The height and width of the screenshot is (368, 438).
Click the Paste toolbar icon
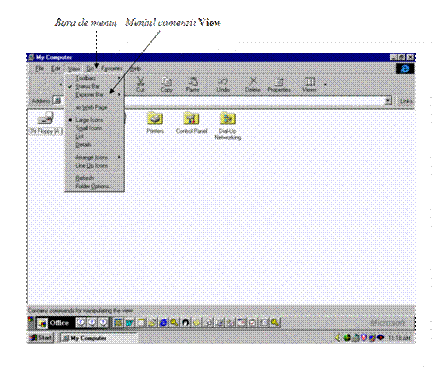(192, 84)
